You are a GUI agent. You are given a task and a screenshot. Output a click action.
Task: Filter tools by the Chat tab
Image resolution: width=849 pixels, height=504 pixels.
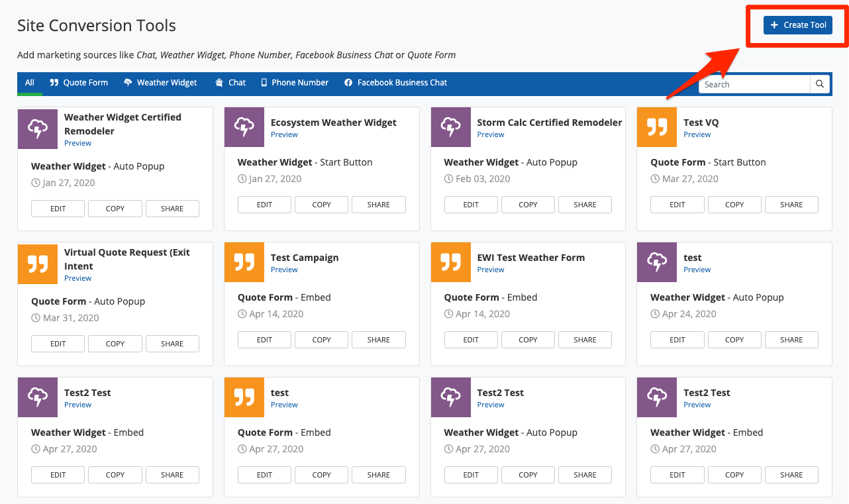coord(230,83)
